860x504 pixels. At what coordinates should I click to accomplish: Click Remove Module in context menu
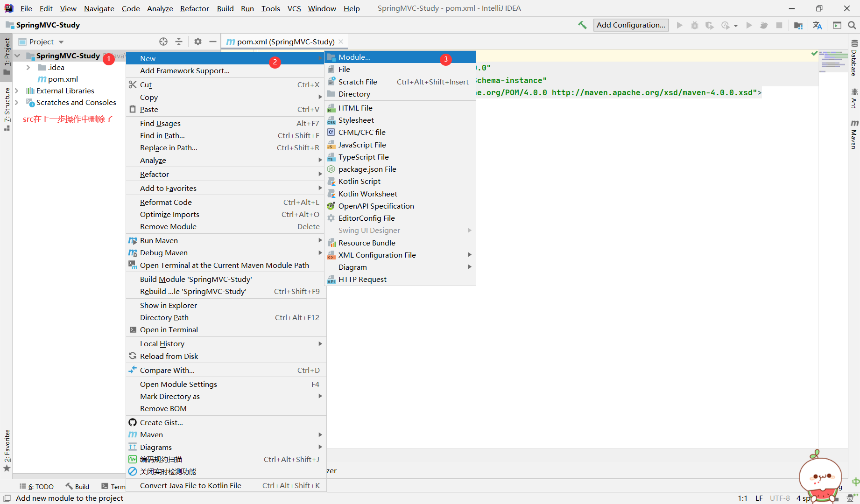226,226
